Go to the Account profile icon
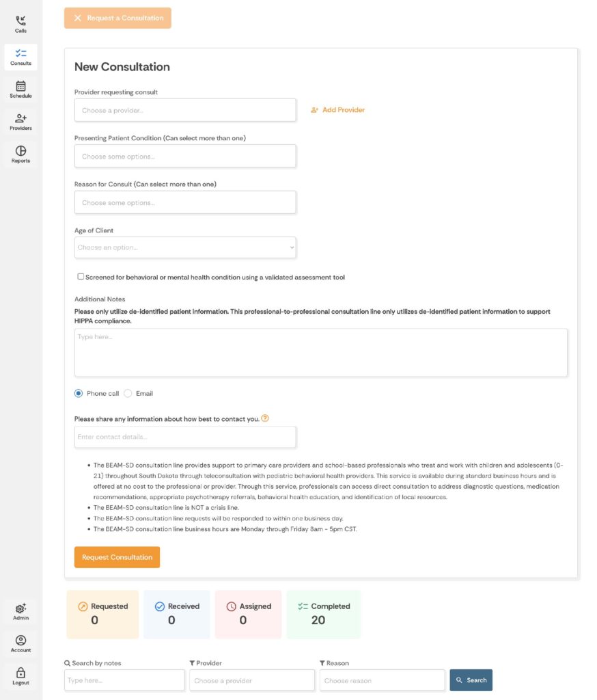 [20, 641]
